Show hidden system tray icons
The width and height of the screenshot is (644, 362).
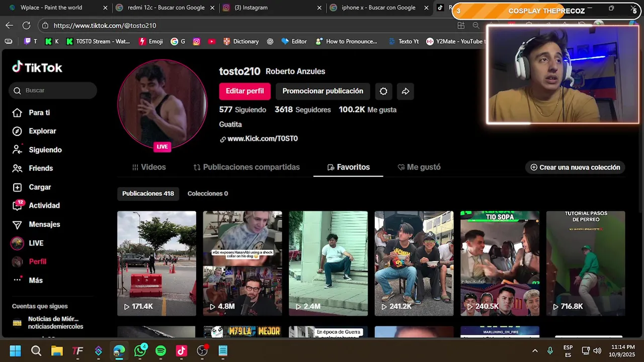[535, 351]
